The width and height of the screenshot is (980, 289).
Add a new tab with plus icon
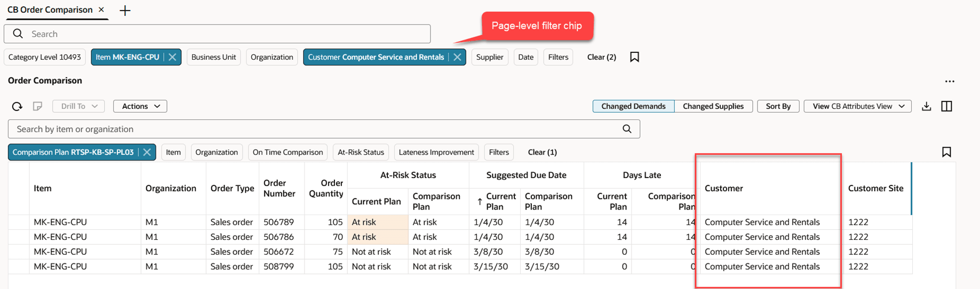point(125,11)
